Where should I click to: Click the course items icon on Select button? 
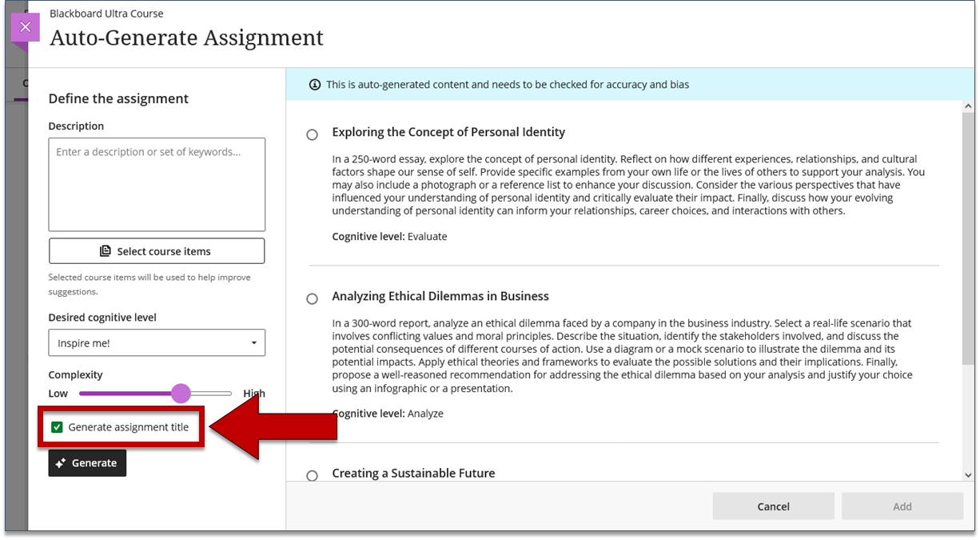[x=106, y=251]
